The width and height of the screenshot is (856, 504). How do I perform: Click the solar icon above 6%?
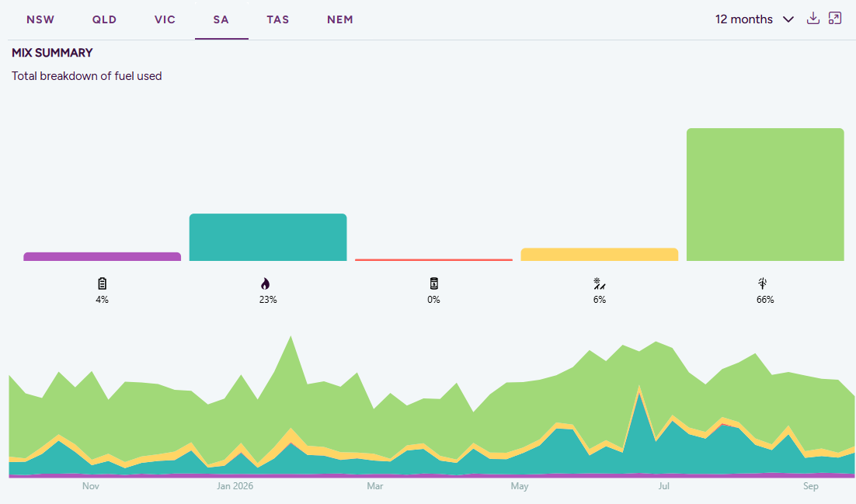click(600, 283)
